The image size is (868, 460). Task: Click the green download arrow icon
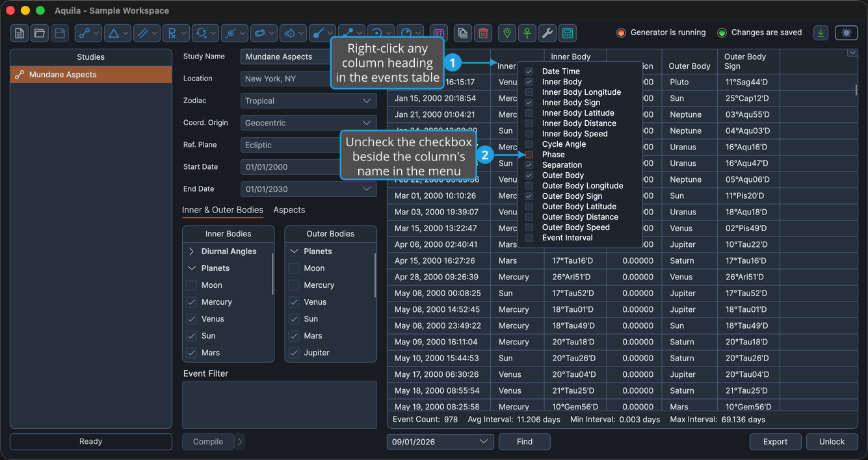click(821, 32)
